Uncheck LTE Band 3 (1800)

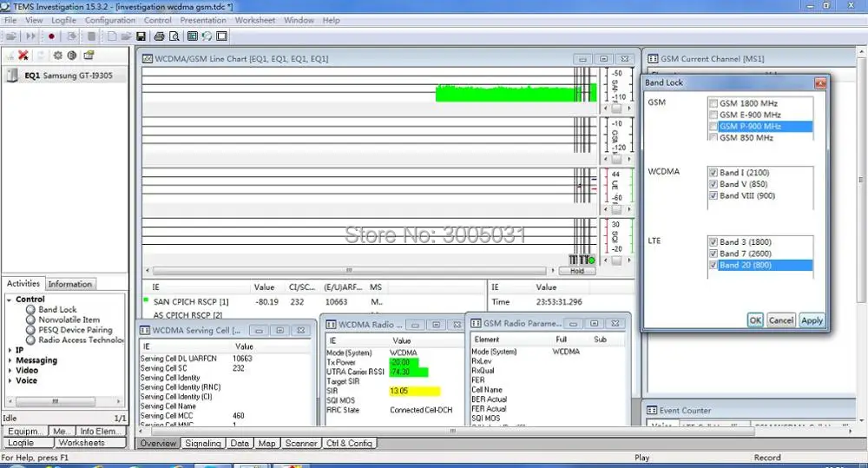pyautogui.click(x=713, y=242)
